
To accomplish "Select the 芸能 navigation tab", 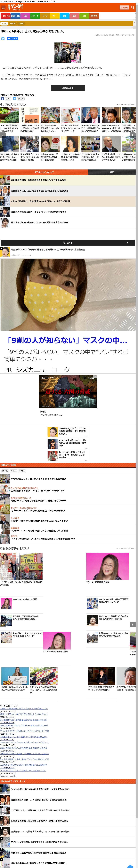I will [25, 16].
